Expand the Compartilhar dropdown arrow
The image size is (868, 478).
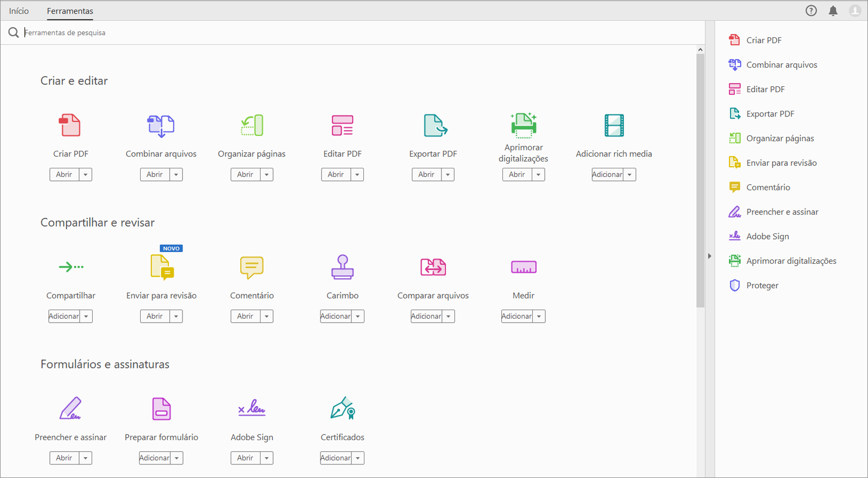(86, 316)
